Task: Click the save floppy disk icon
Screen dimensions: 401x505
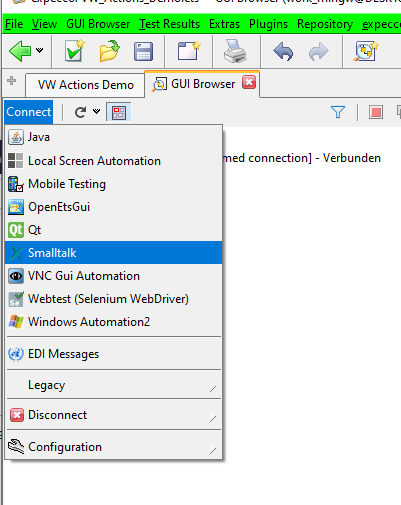Action: 144,51
